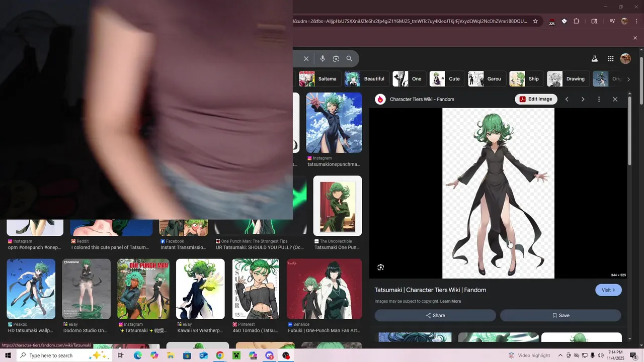Save the Tatsumaki image to collections
644x362 pixels.
click(x=560, y=315)
